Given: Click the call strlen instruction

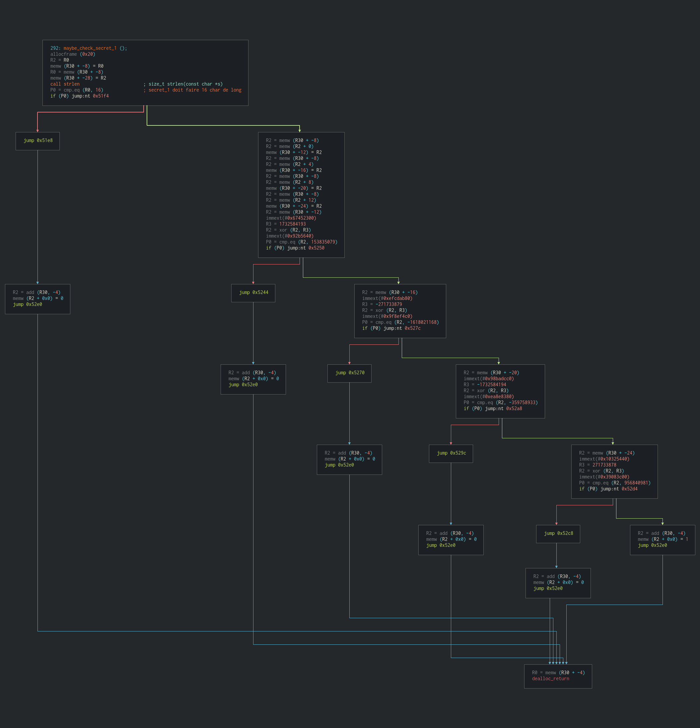Looking at the screenshot, I should pyautogui.click(x=65, y=84).
